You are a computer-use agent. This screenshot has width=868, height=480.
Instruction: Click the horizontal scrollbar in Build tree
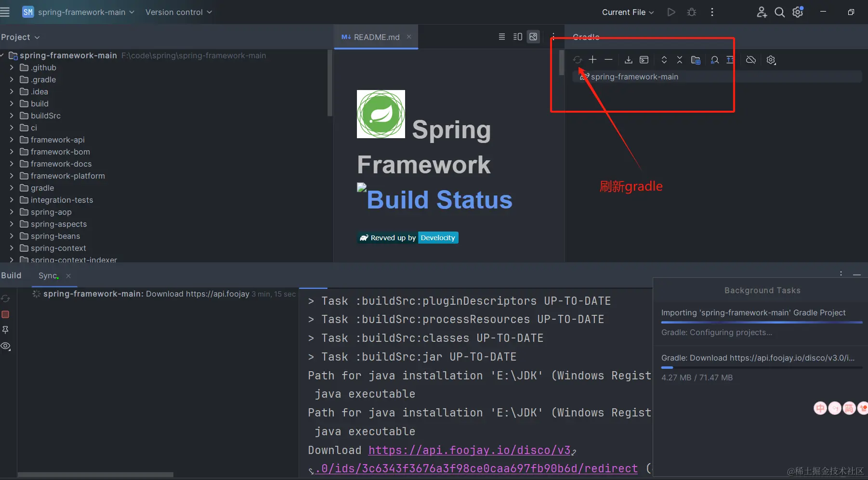pyautogui.click(x=95, y=475)
